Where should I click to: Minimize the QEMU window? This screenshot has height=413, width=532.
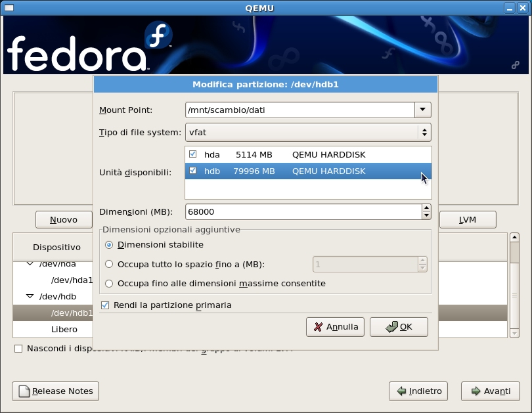pyautogui.click(x=510, y=8)
